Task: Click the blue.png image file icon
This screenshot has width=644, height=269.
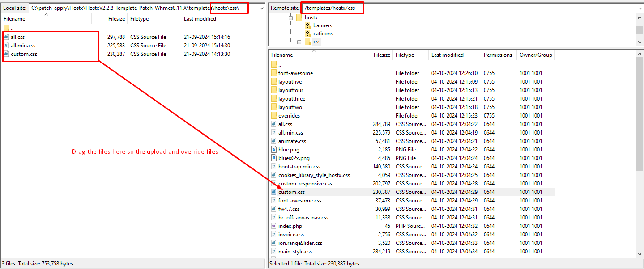Action: coord(274,150)
